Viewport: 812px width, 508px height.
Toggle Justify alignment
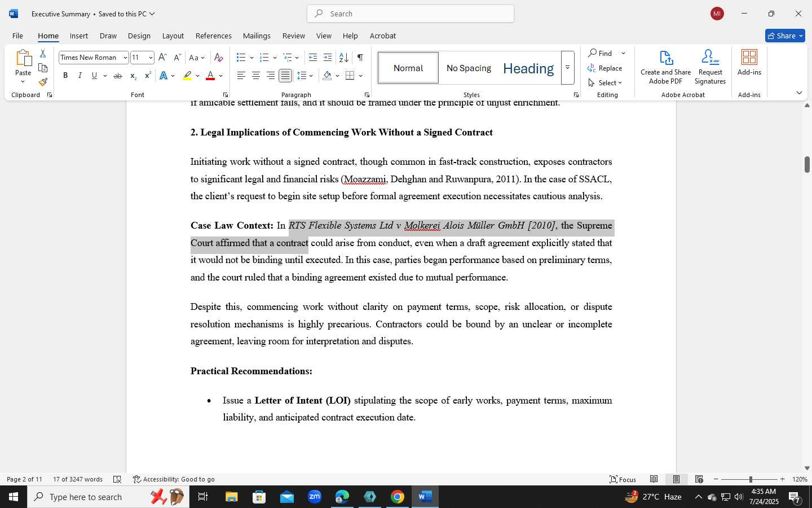pos(285,76)
